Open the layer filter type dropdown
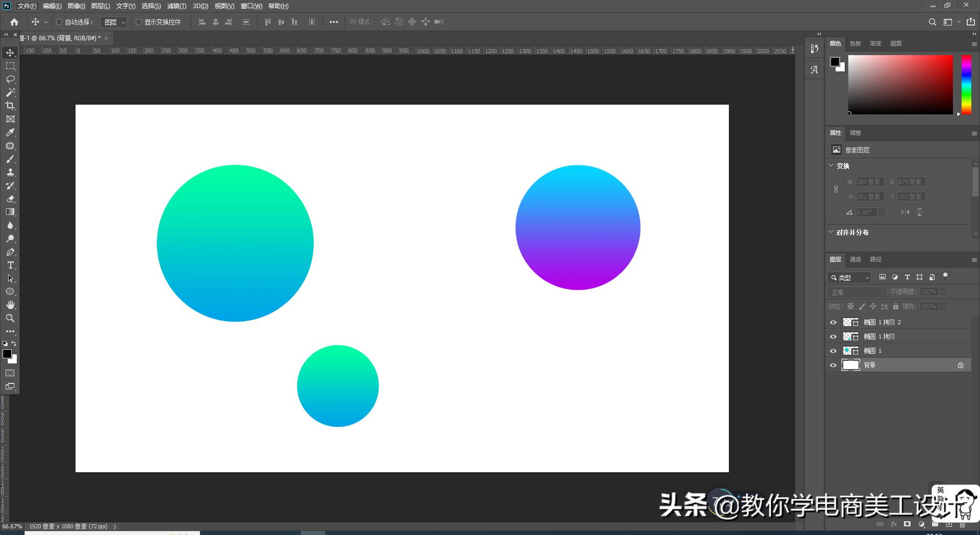The image size is (980, 535). 849,277
